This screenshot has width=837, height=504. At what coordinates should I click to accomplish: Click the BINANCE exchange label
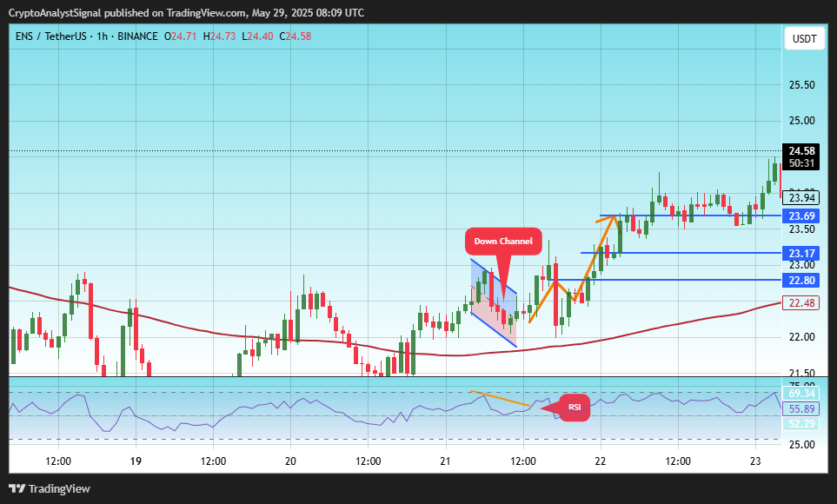tap(137, 36)
